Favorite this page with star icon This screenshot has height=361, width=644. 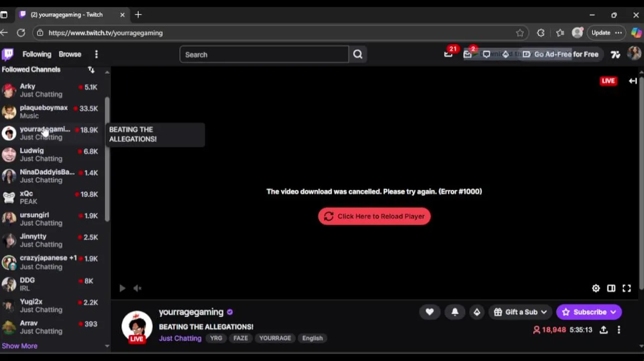click(520, 33)
